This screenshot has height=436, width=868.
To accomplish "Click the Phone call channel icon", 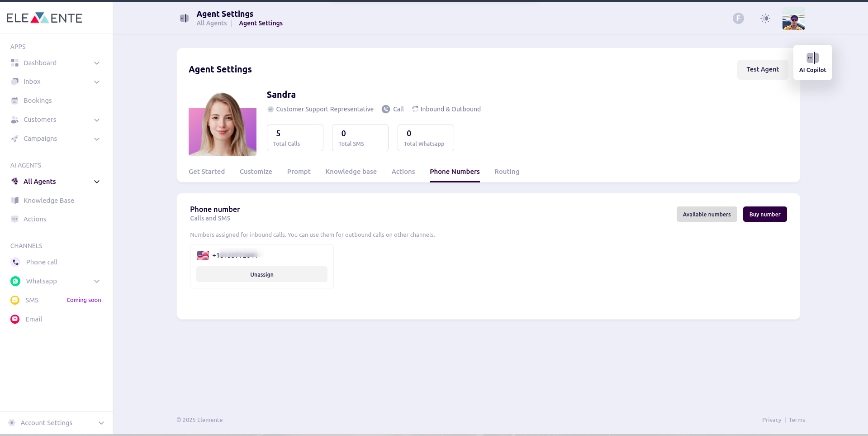I will coord(15,262).
